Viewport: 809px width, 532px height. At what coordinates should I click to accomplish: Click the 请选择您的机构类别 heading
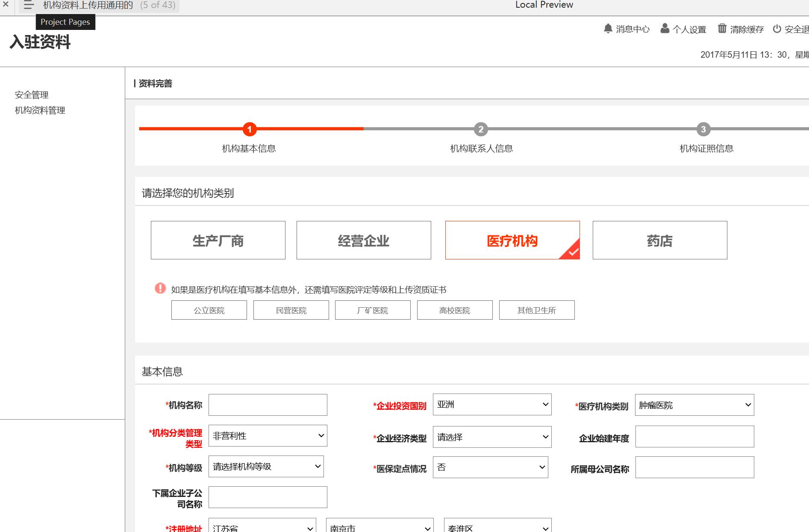point(188,193)
